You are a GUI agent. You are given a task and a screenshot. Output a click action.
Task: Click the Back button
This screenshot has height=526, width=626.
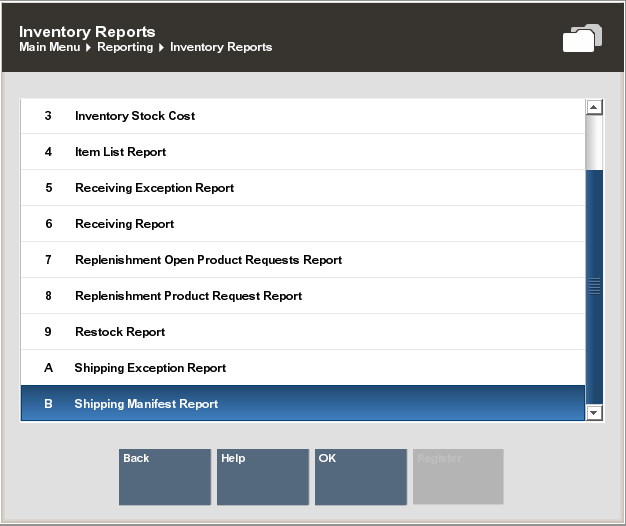tap(165, 477)
